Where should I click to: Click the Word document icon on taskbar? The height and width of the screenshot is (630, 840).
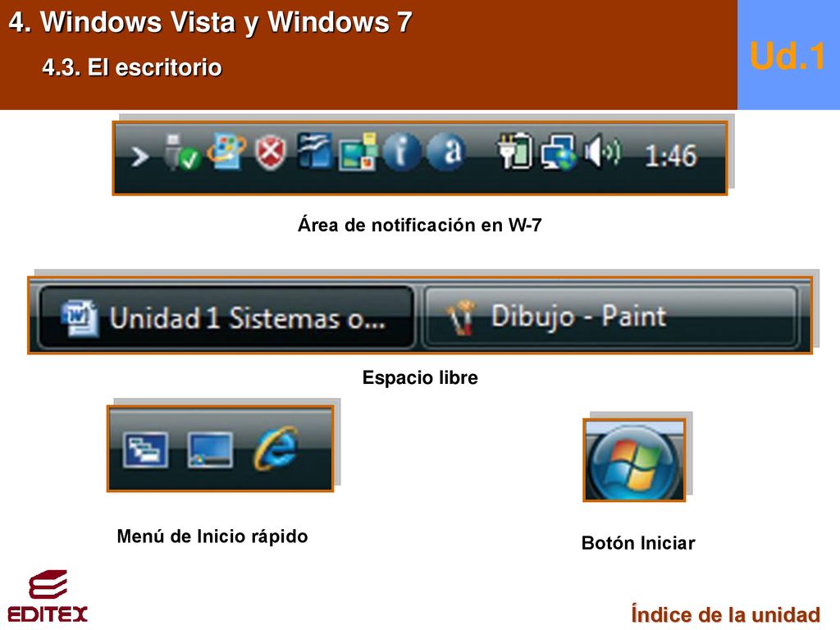click(80, 318)
